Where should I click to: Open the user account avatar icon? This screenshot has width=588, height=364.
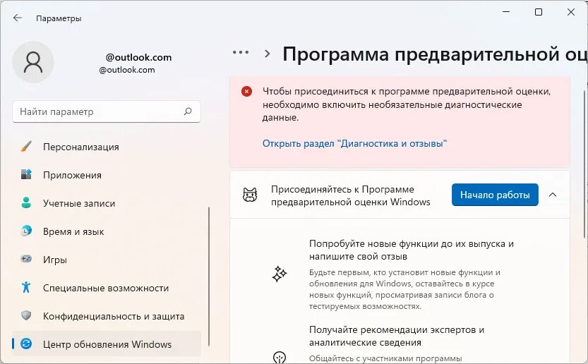[x=33, y=62]
